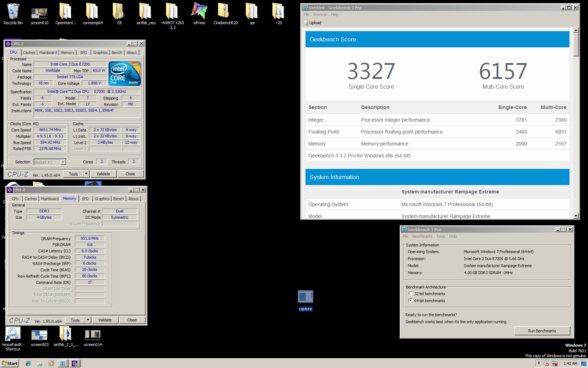Viewport: 588px width, 368px height.
Task: Click Close button in the top CPU-Z window
Action: pos(130,174)
